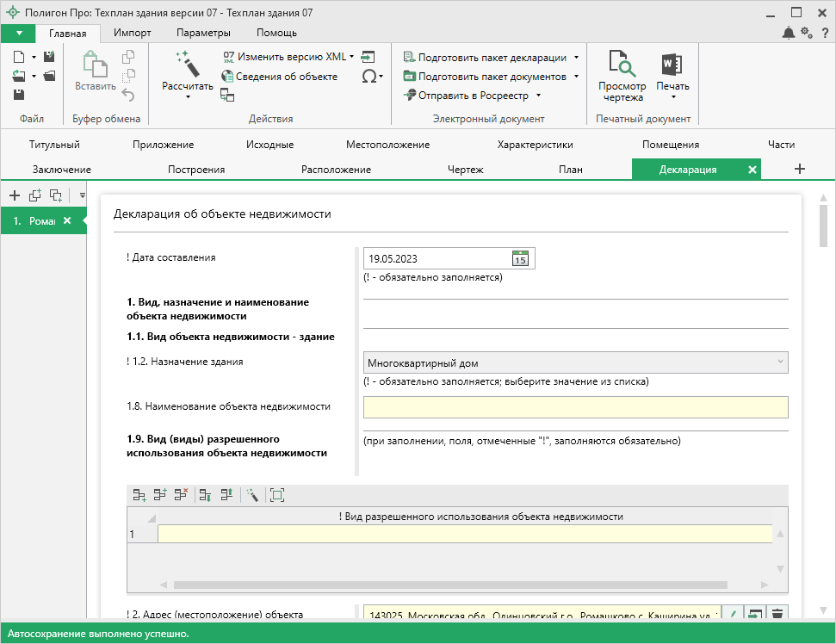Switch to the Параметры ribbon tab

pyautogui.click(x=203, y=33)
